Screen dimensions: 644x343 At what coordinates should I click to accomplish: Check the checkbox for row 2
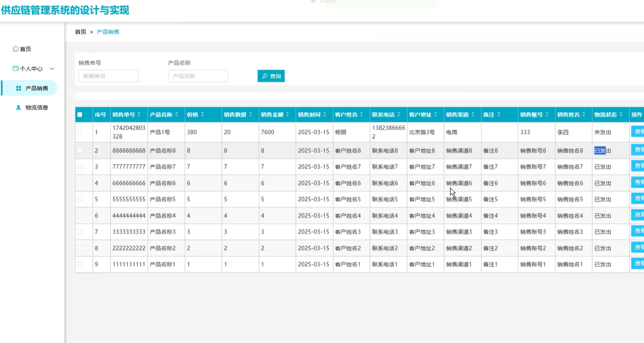(x=80, y=151)
